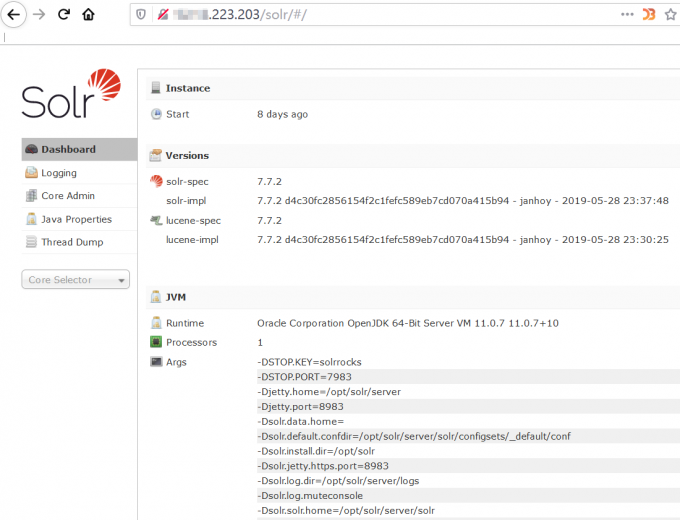Click the Core Admin server icon

(x=31, y=196)
